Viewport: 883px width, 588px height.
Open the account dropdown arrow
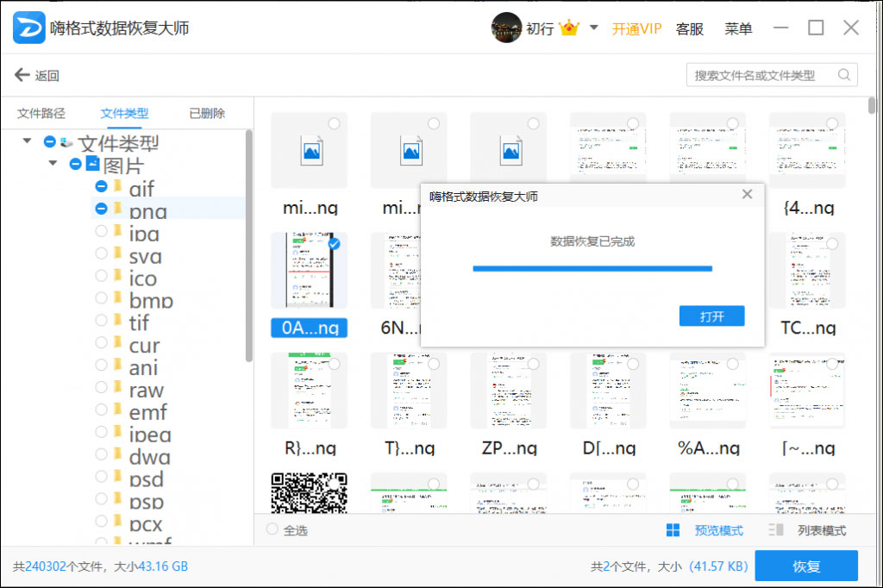tap(595, 28)
